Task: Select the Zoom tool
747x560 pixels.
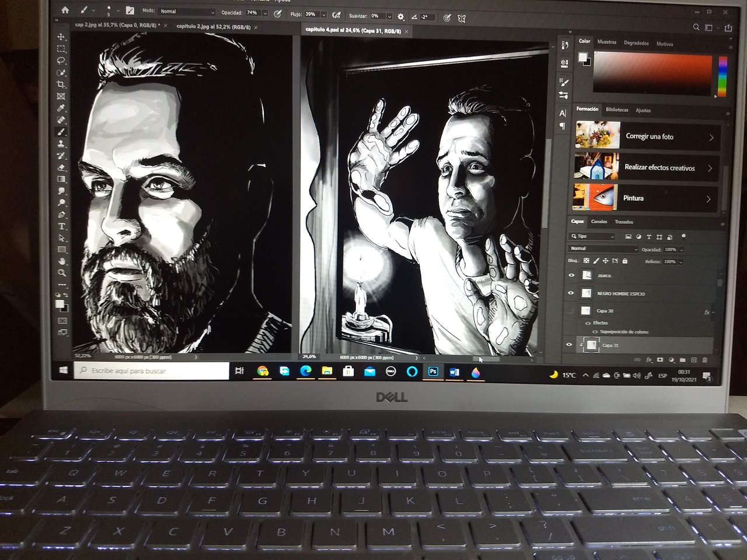Action: point(61,272)
